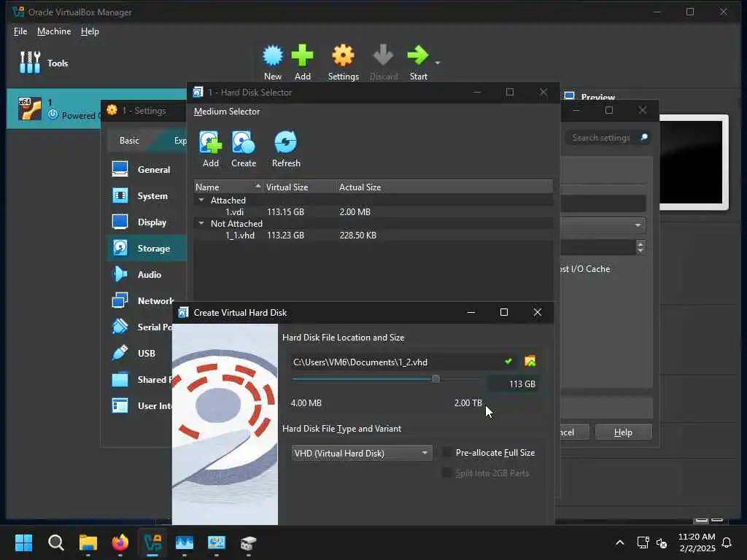Click the partially hidden Cancel button in Settings
The width and height of the screenshot is (747, 560).
pyautogui.click(x=575, y=432)
